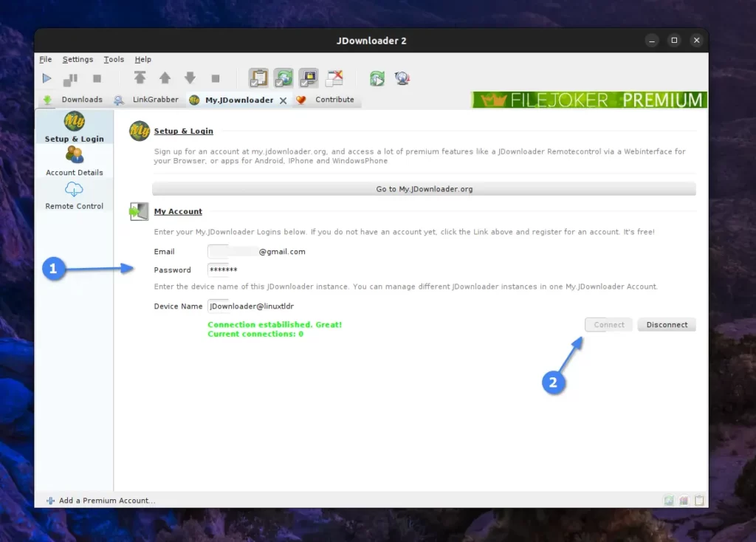This screenshot has width=756, height=542.
Task: Click the 'Connection established. Great!' status text
Action: [275, 324]
